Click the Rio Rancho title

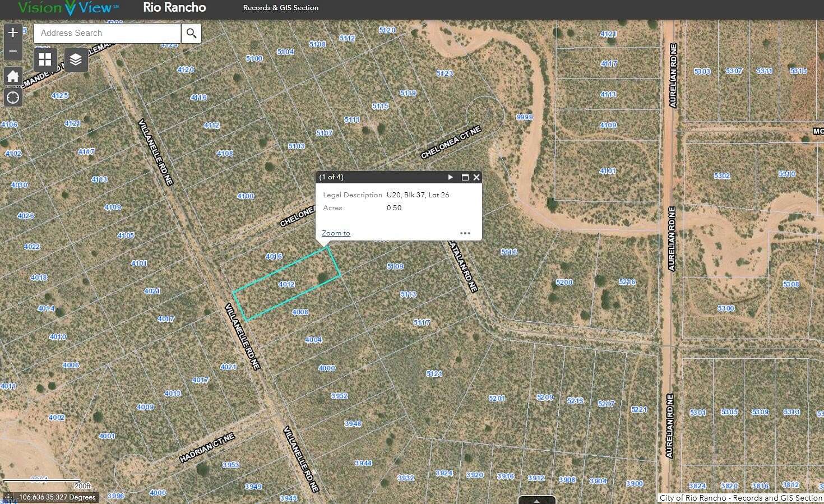174,8
